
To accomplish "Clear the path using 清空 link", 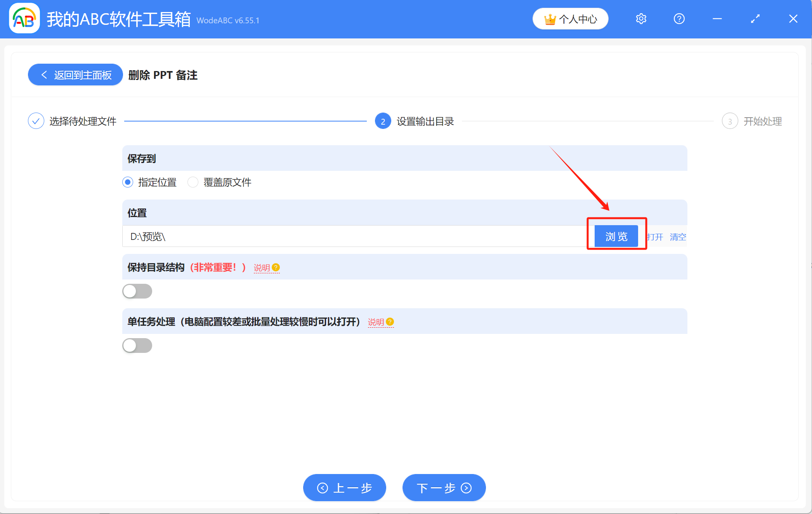I will tap(678, 237).
